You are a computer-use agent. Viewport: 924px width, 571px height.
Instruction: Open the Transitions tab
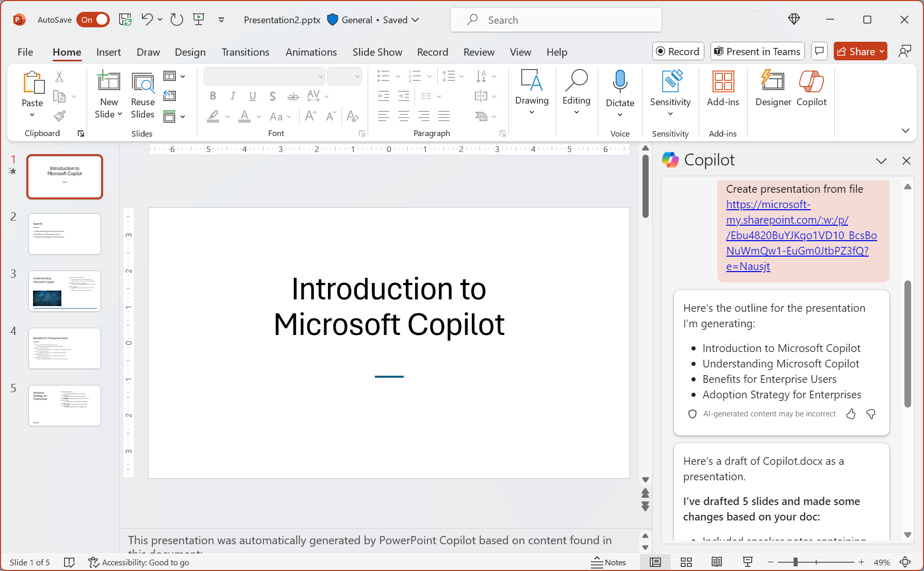[245, 52]
